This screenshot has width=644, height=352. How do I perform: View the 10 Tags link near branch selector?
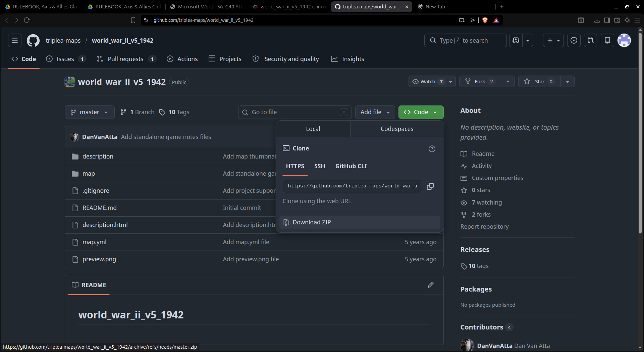[174, 112]
